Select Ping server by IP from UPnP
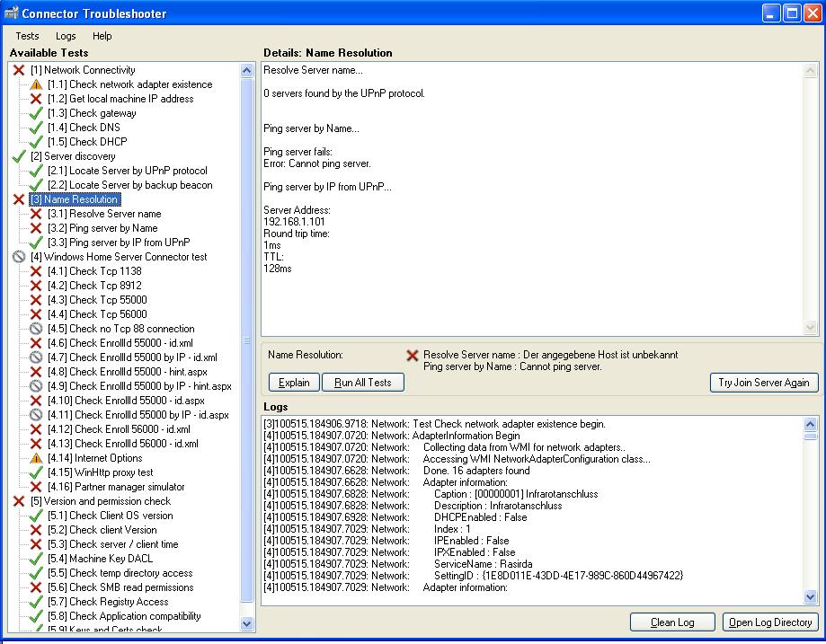Viewport: 826px width, 644px height. click(x=118, y=243)
